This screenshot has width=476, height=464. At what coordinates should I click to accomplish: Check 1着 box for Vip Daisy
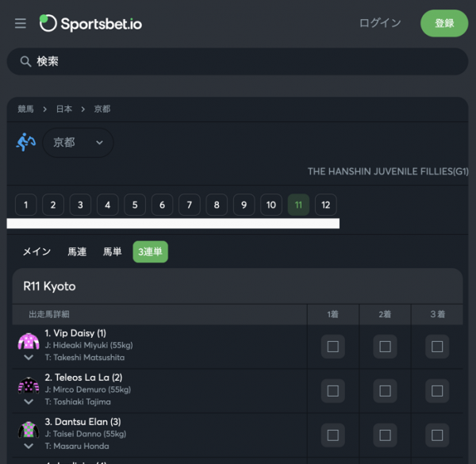332,347
